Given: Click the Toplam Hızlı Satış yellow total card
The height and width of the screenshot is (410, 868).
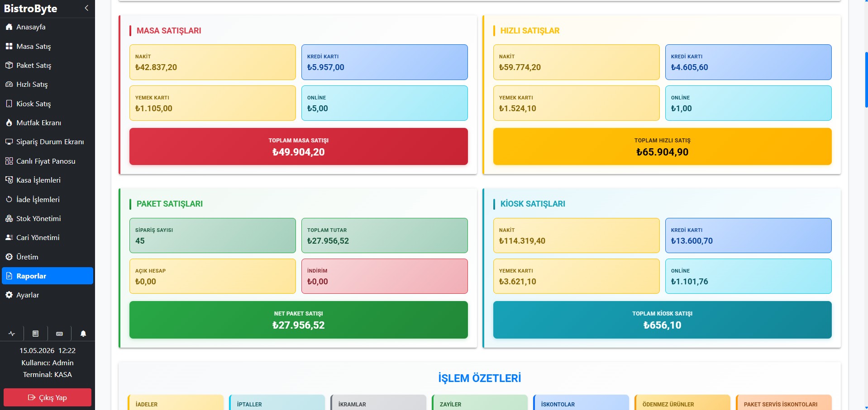Looking at the screenshot, I should [x=662, y=146].
